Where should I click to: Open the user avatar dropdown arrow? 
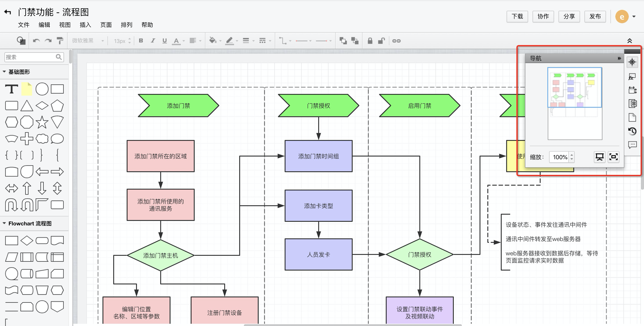pos(634,17)
